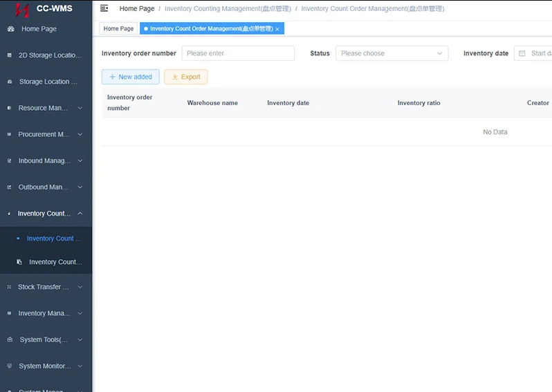
Task: Expand the Procurement Management menu chevron
Action: 80,134
